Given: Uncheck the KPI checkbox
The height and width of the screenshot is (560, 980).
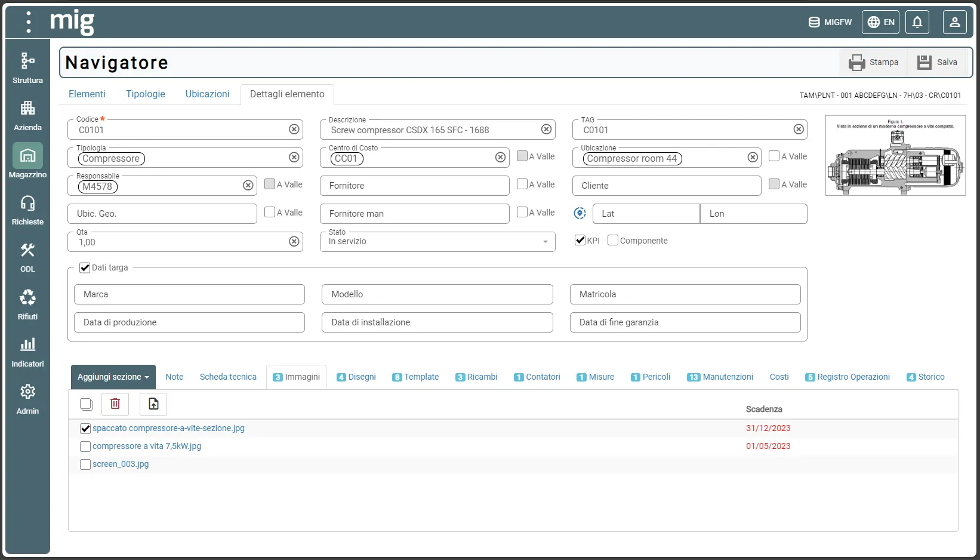Looking at the screenshot, I should point(580,240).
